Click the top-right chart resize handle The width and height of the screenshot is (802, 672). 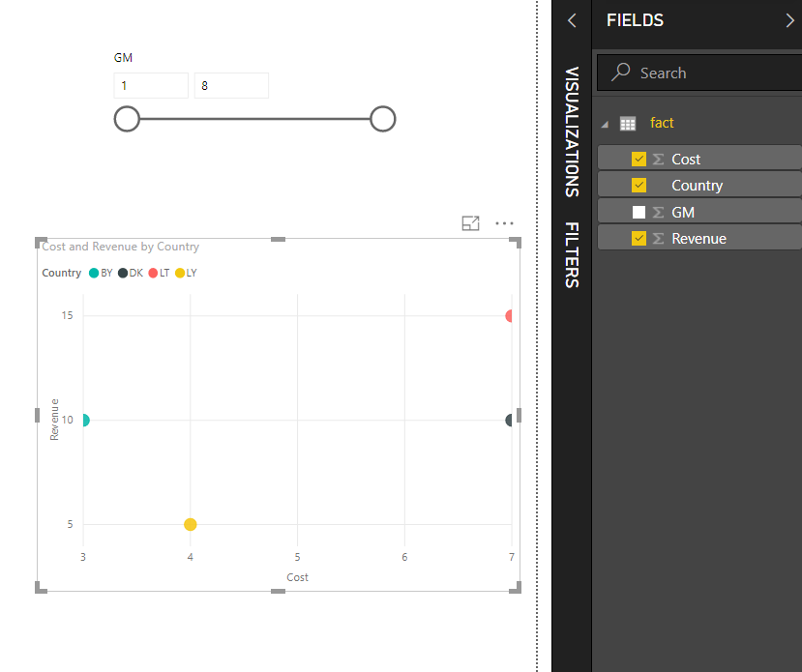[x=516, y=243]
